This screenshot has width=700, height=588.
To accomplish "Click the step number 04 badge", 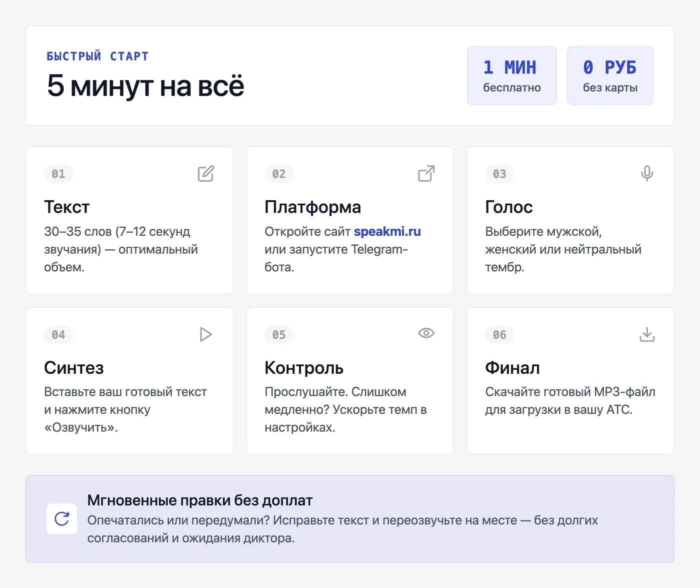I will [x=58, y=335].
